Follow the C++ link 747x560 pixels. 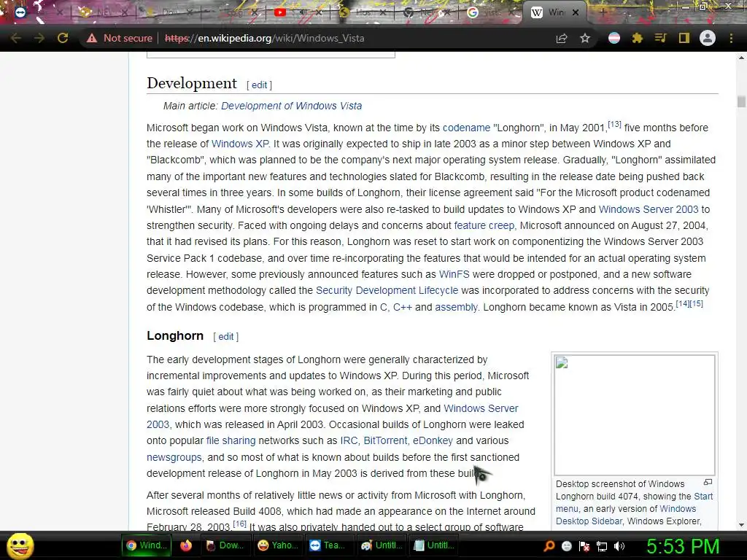pos(402,307)
